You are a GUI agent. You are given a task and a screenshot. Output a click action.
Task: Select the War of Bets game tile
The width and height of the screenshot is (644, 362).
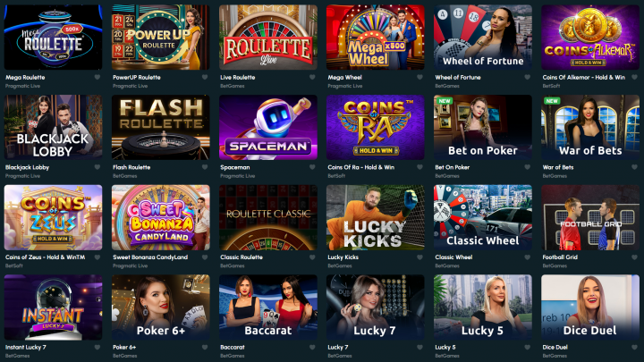pos(590,127)
